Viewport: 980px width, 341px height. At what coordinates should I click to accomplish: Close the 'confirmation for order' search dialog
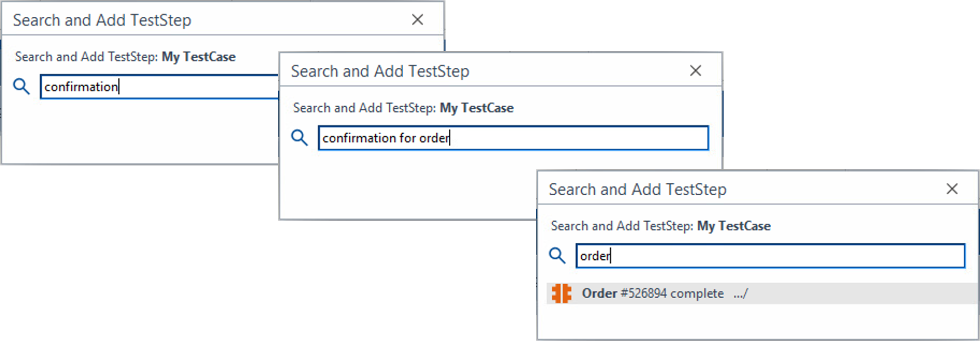tap(695, 71)
